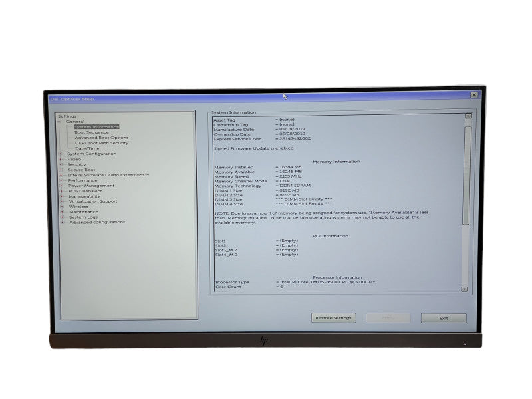The image size is (532, 399).
Task: Expand the Secure Boot node
Action: pyautogui.click(x=61, y=170)
